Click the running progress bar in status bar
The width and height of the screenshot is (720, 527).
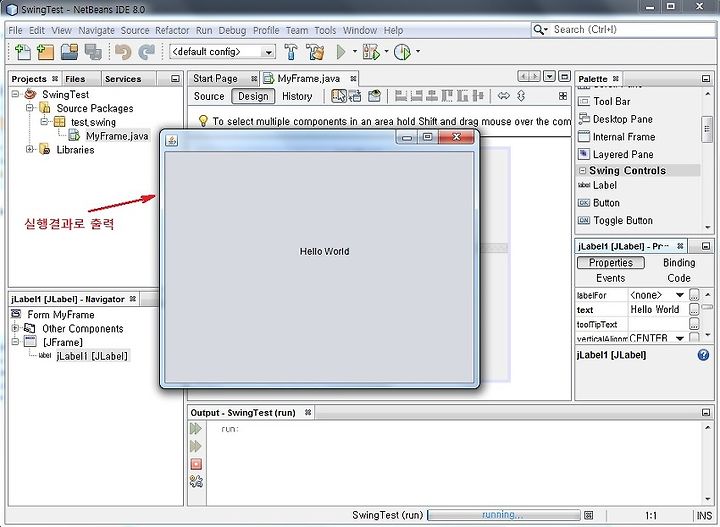504,515
